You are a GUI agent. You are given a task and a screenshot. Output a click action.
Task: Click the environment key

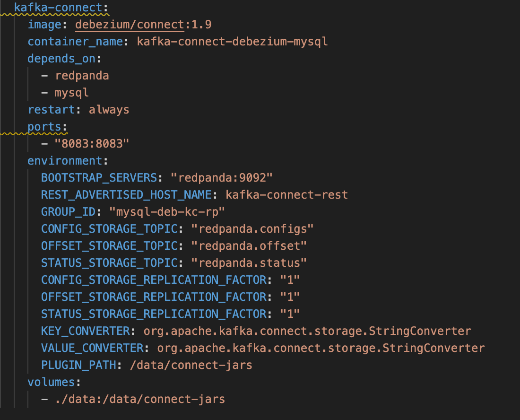(x=65, y=160)
